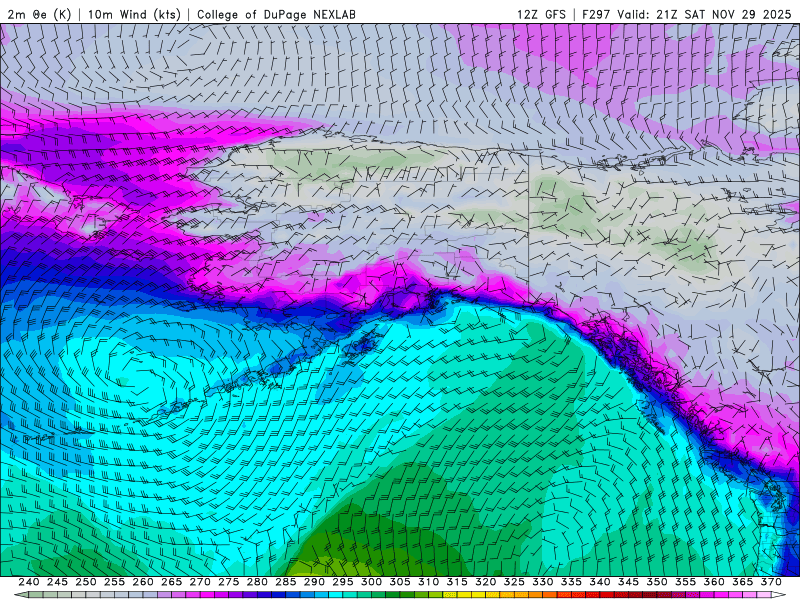The height and width of the screenshot is (600, 800).
Task: Click the 350 value on the color scale
Action: (657, 582)
